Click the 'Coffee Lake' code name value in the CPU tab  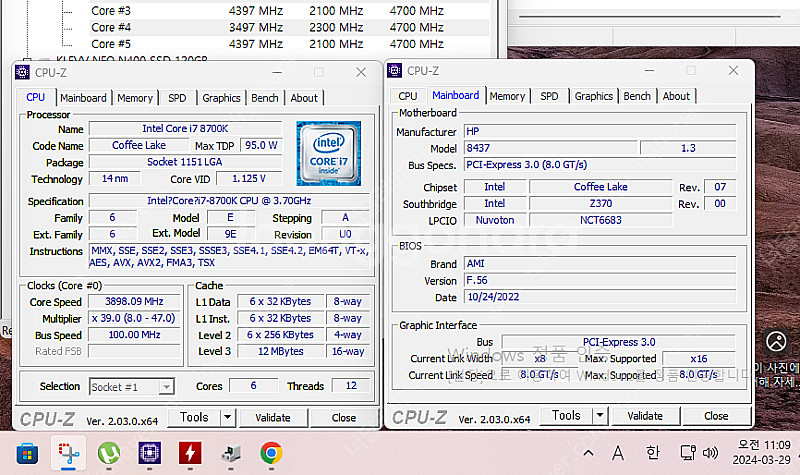tap(139, 145)
